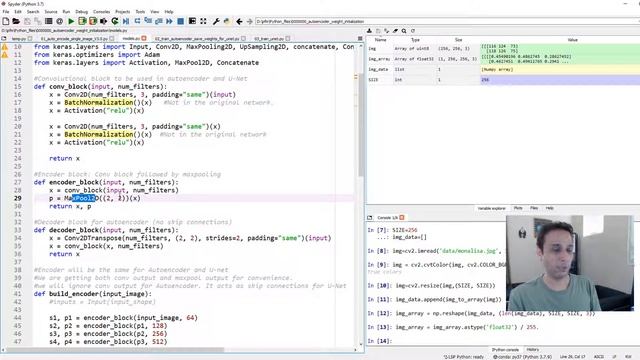Close the Console 1/A tab

click(x=402, y=218)
